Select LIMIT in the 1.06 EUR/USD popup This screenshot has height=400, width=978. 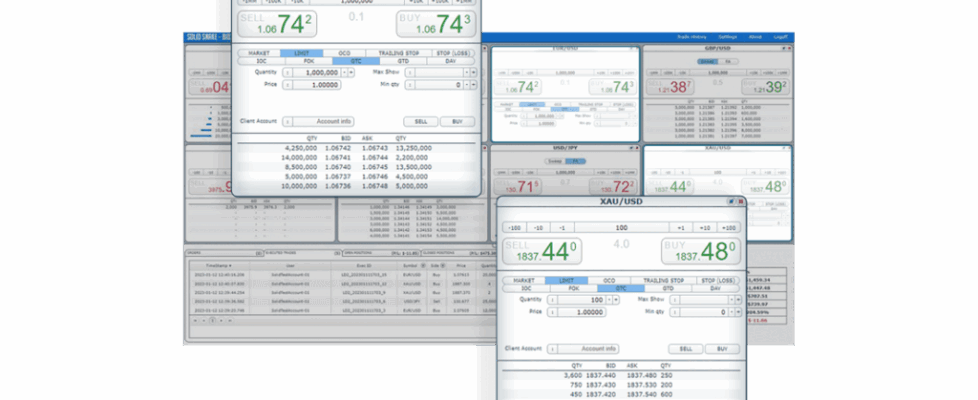301,54
